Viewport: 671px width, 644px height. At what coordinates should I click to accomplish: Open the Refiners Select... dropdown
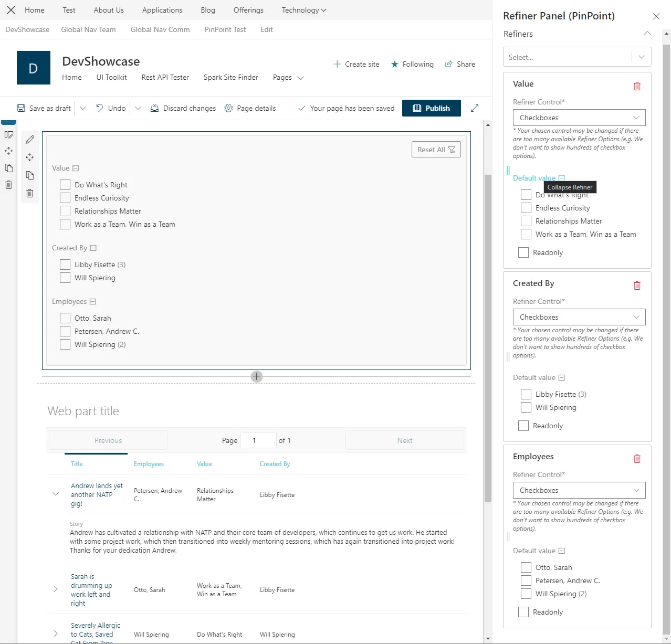pyautogui.click(x=577, y=57)
